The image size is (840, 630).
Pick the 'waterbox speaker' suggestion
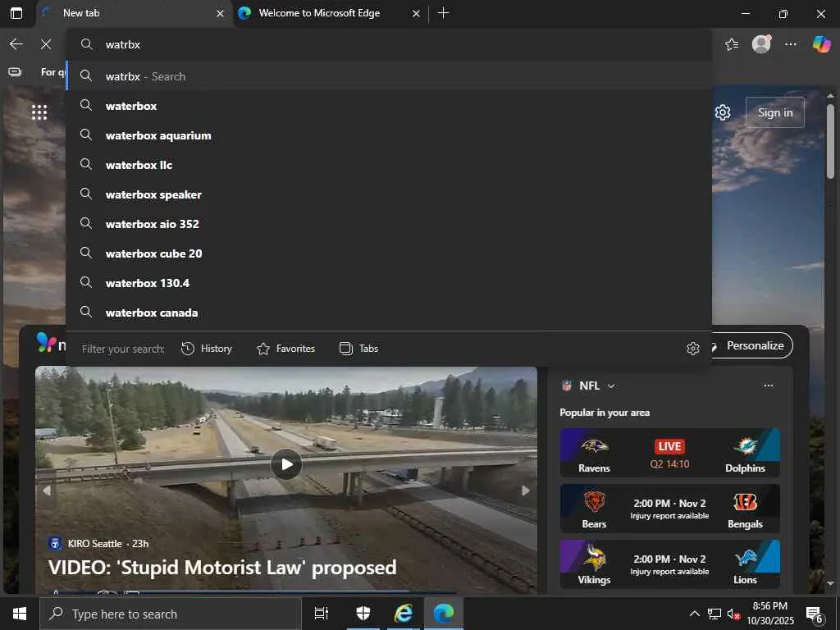pos(389,194)
